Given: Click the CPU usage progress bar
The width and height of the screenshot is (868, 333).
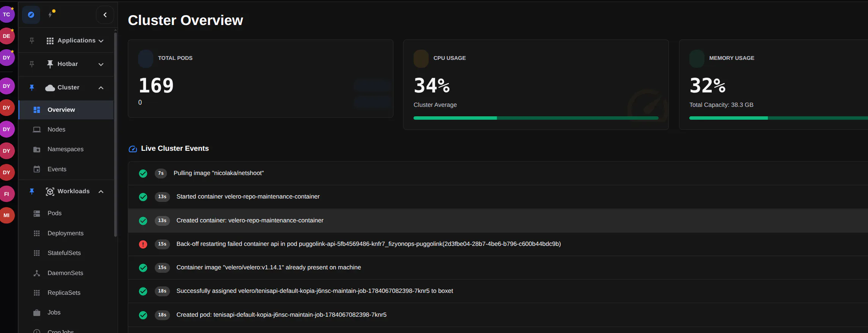Looking at the screenshot, I should [x=536, y=118].
